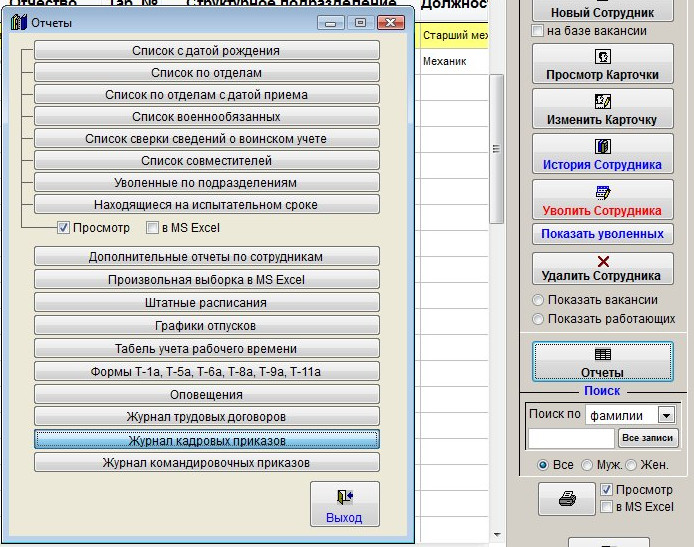Click 'Структурное подразделение' column header
The image size is (694, 547).
[x=291, y=3]
